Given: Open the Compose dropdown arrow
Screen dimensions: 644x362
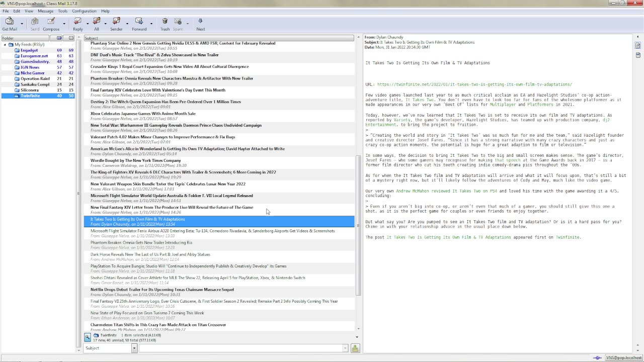Looking at the screenshot, I should tap(64, 24).
